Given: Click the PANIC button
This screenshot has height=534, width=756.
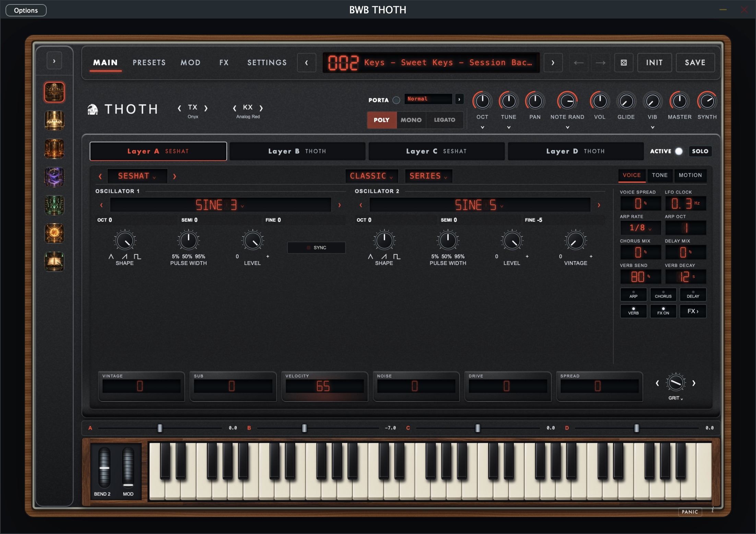Looking at the screenshot, I should tap(690, 512).
